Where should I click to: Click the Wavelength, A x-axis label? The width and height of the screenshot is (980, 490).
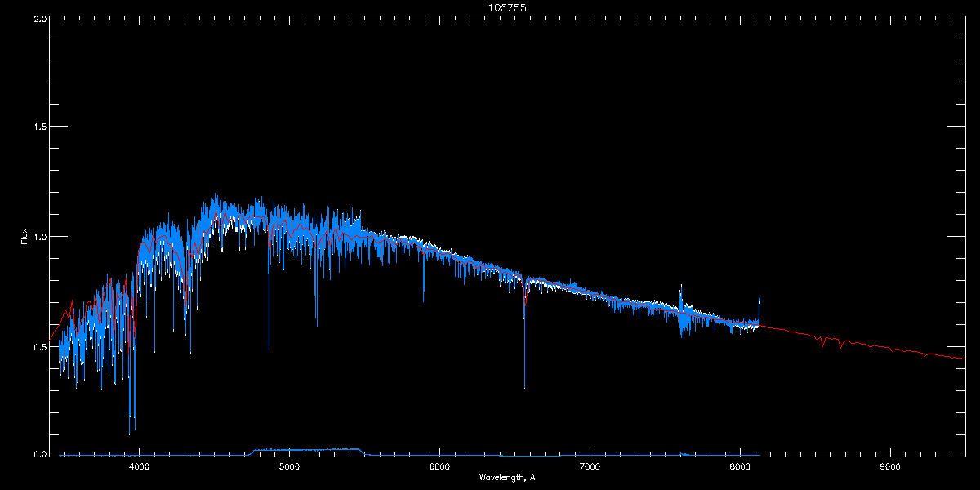coord(507,478)
